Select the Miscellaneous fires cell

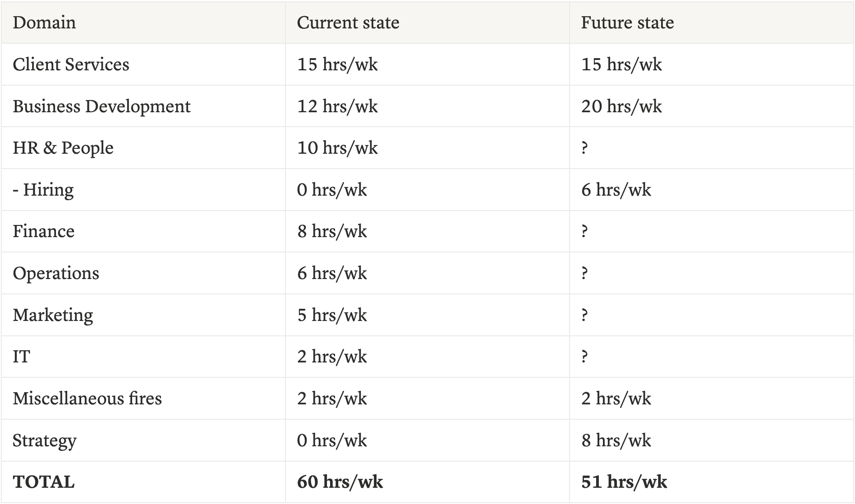point(87,399)
